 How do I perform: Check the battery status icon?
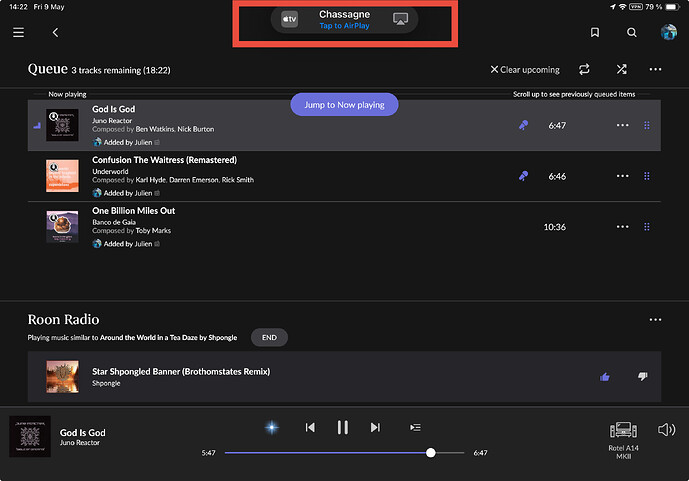click(x=672, y=7)
